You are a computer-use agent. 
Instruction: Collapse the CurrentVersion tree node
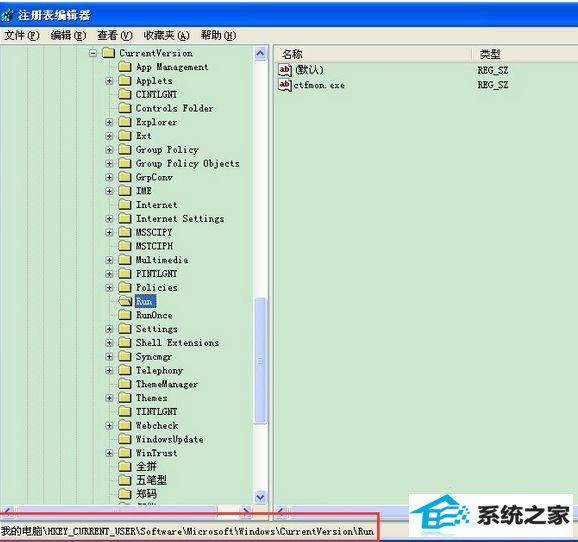tap(93, 53)
